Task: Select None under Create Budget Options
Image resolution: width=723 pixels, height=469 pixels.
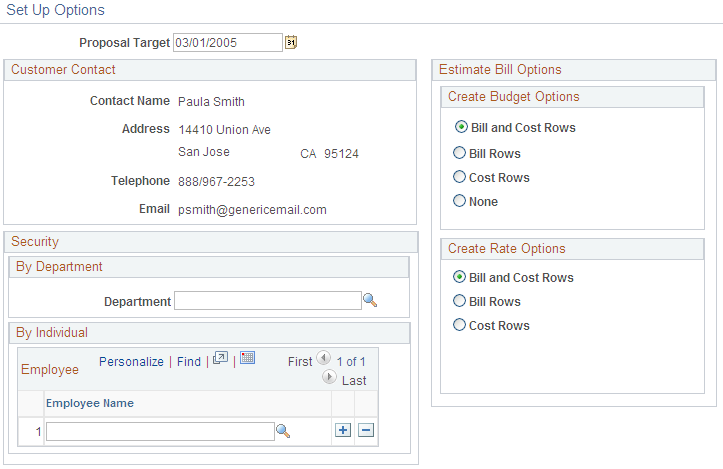Action: (x=459, y=201)
